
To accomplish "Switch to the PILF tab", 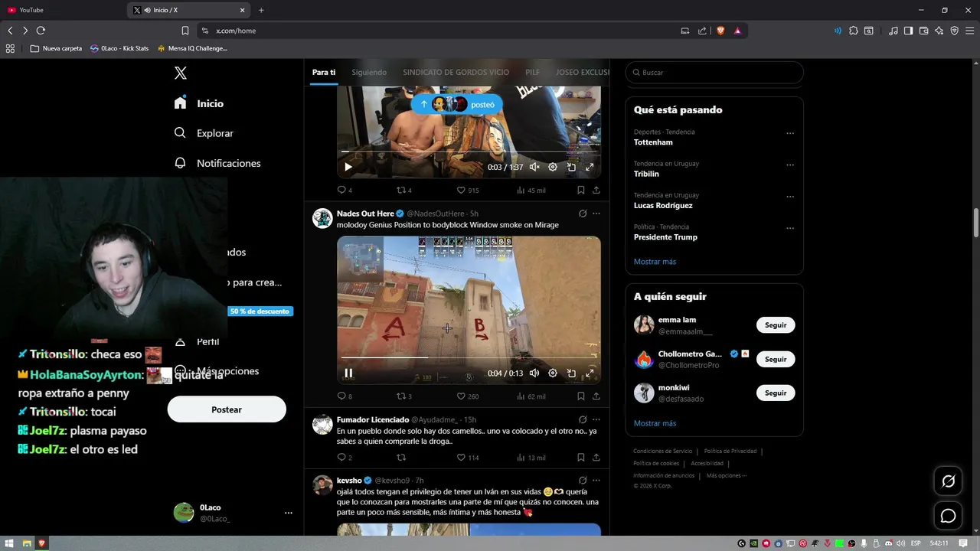I will click(532, 72).
